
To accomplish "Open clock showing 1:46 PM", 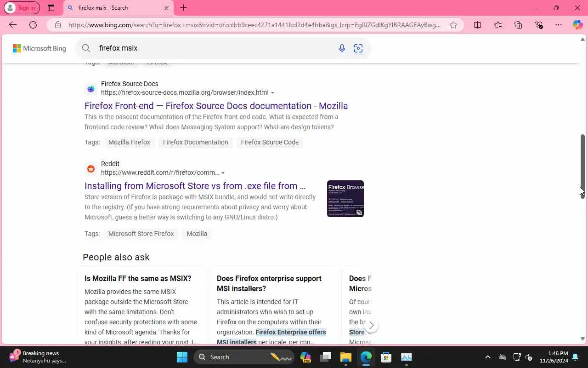I will (x=554, y=357).
